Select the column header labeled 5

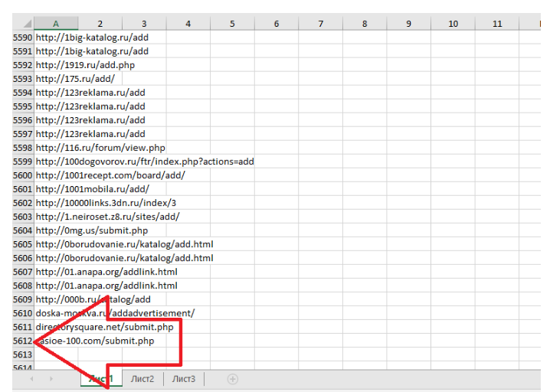coord(232,24)
